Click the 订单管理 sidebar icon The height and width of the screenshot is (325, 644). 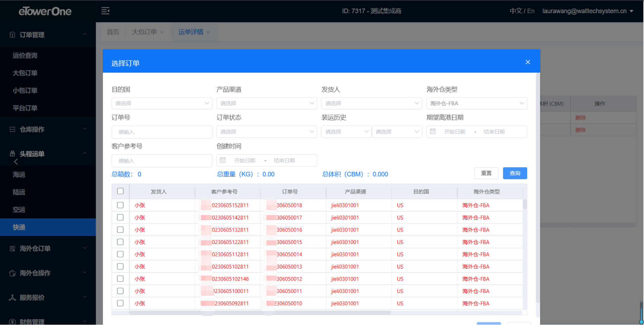pos(12,35)
